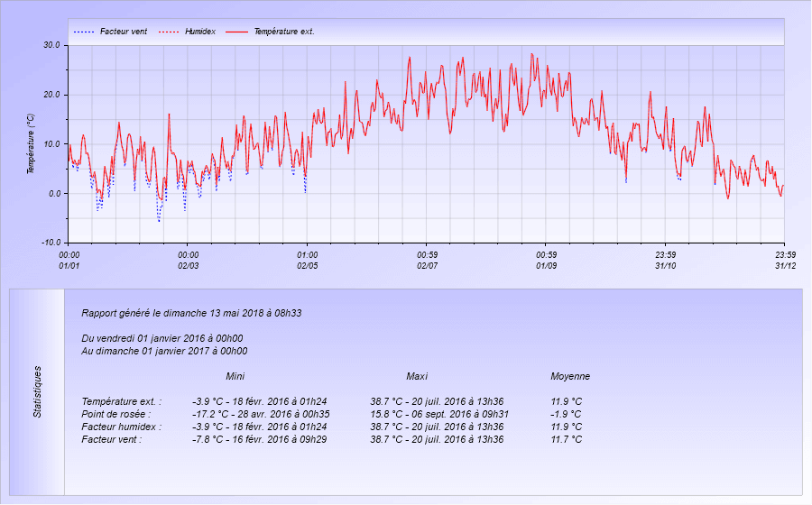Click the Point de rosée row label

[118, 414]
